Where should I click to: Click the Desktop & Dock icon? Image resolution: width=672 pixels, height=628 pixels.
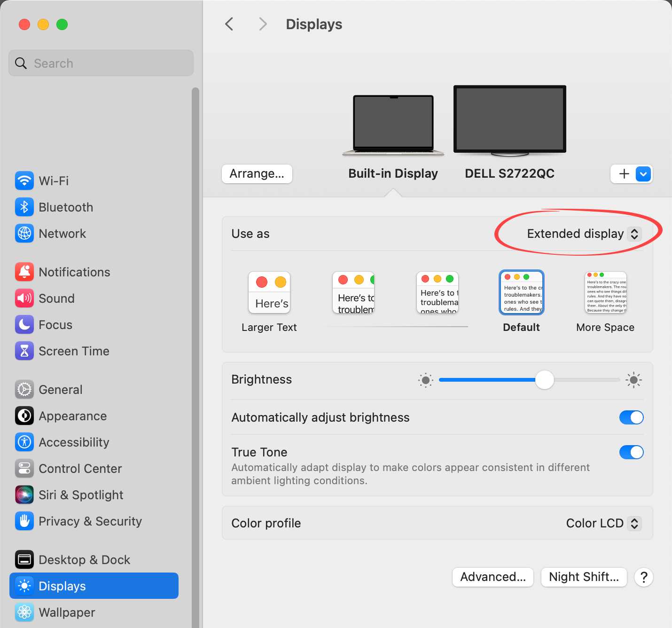coord(24,560)
